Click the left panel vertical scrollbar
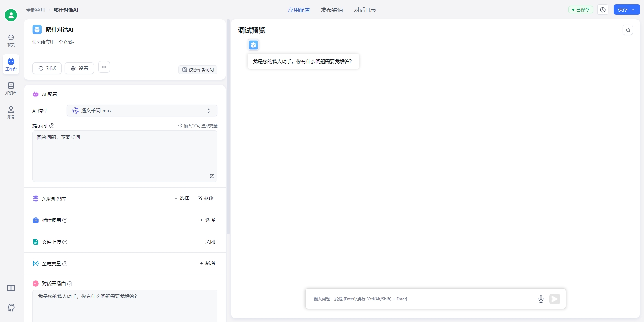 tap(228, 127)
